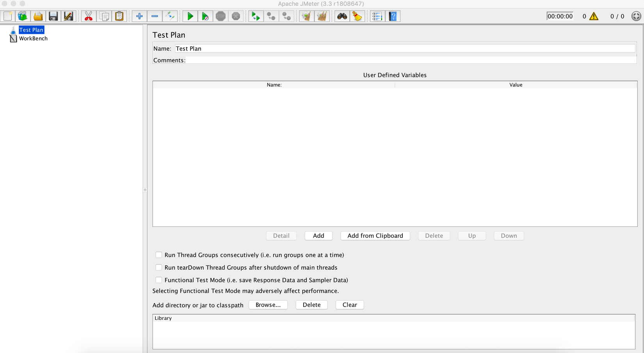644x353 pixels.
Task: Start remote engines icon
Action: 256,16
